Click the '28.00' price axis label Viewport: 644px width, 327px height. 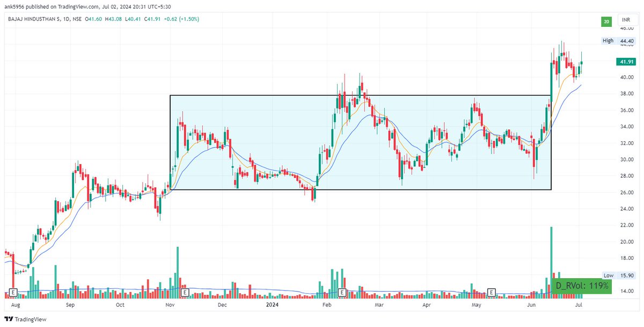point(627,176)
